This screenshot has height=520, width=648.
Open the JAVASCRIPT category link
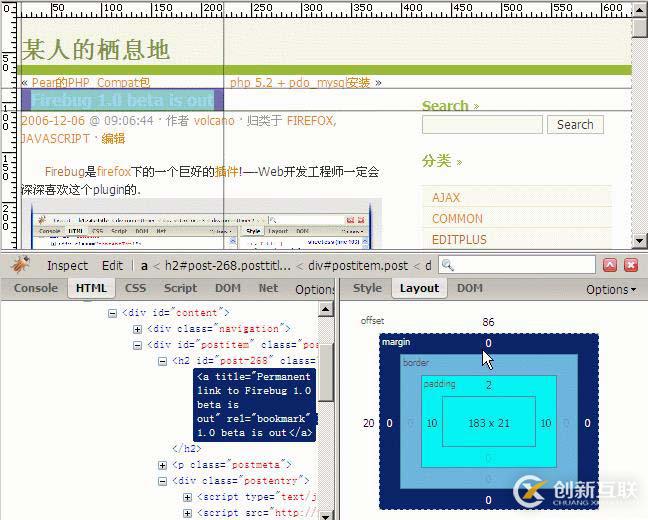click(x=55, y=138)
